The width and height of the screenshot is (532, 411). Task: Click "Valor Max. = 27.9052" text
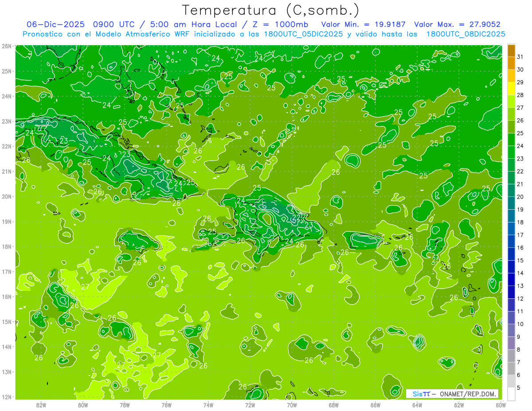[x=458, y=24]
